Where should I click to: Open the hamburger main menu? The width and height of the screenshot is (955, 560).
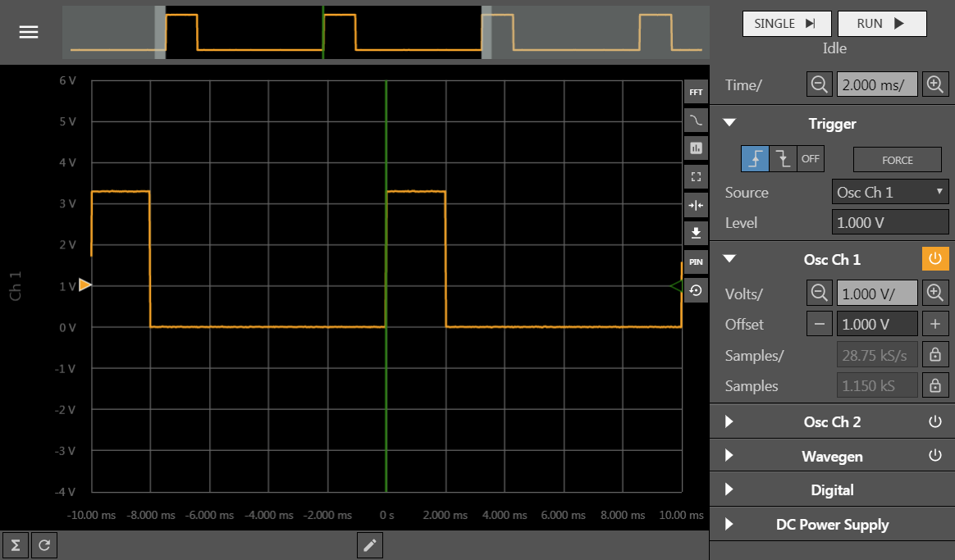tap(29, 32)
